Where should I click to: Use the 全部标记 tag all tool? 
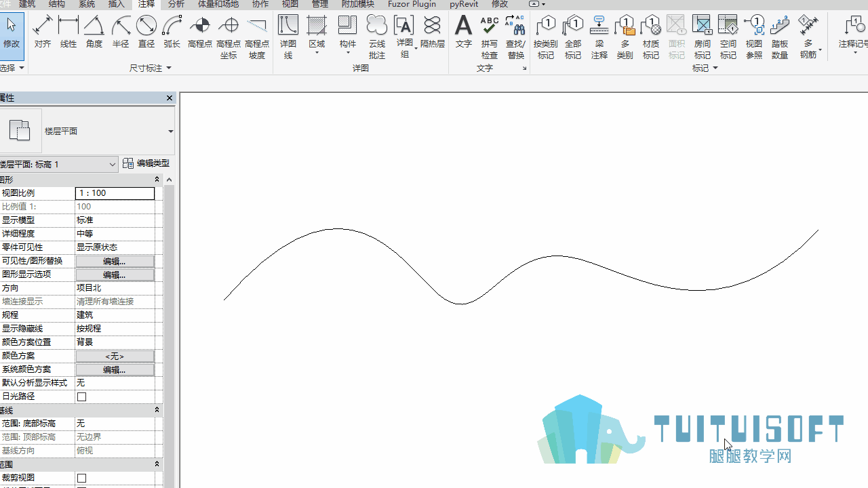tap(573, 37)
